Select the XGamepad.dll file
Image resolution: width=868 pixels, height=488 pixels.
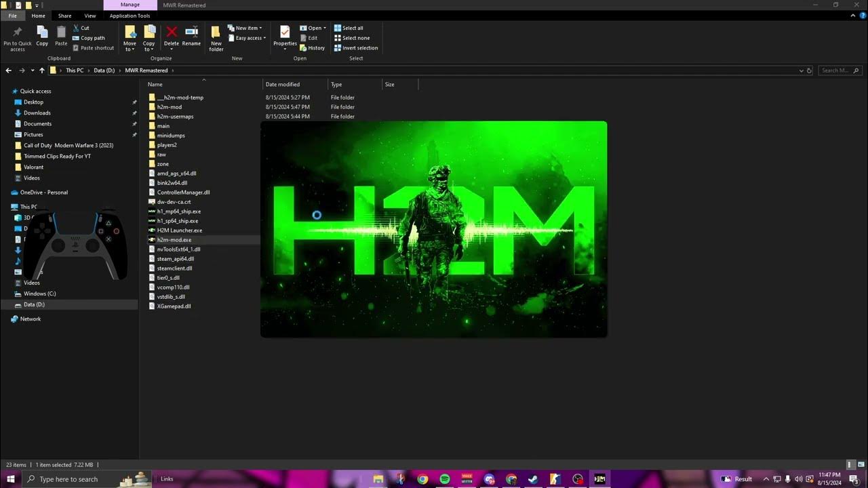[174, 306]
